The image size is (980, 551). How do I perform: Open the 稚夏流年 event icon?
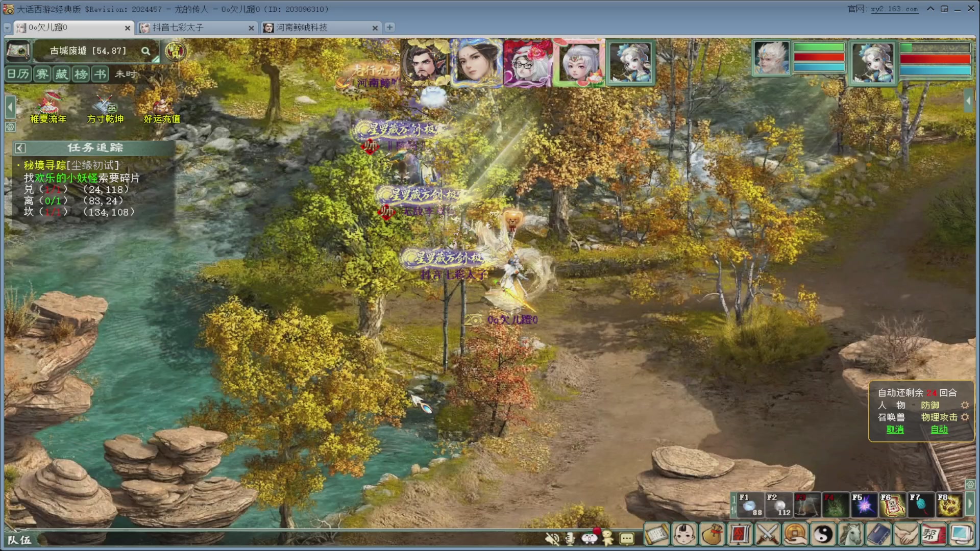click(x=48, y=108)
